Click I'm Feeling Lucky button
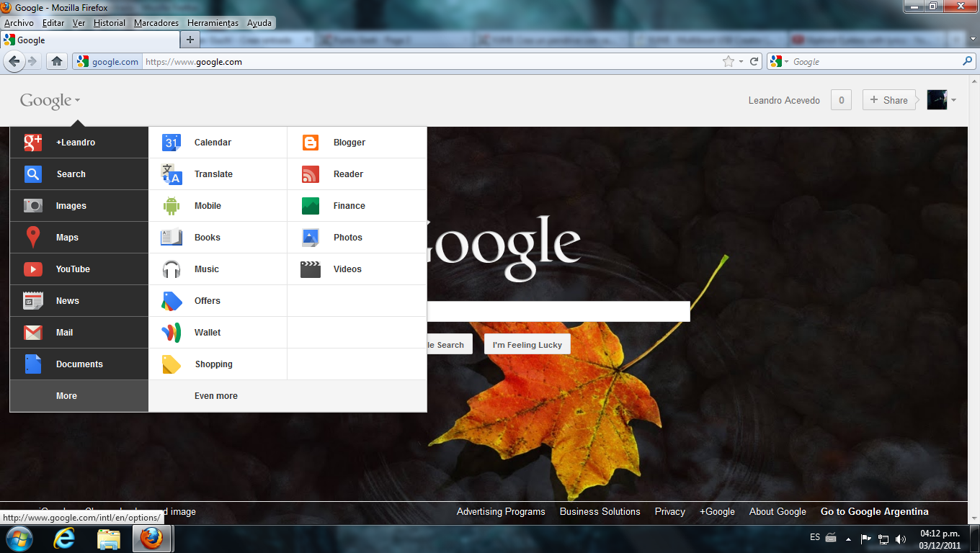Viewport: 980px width, 553px height. click(527, 345)
